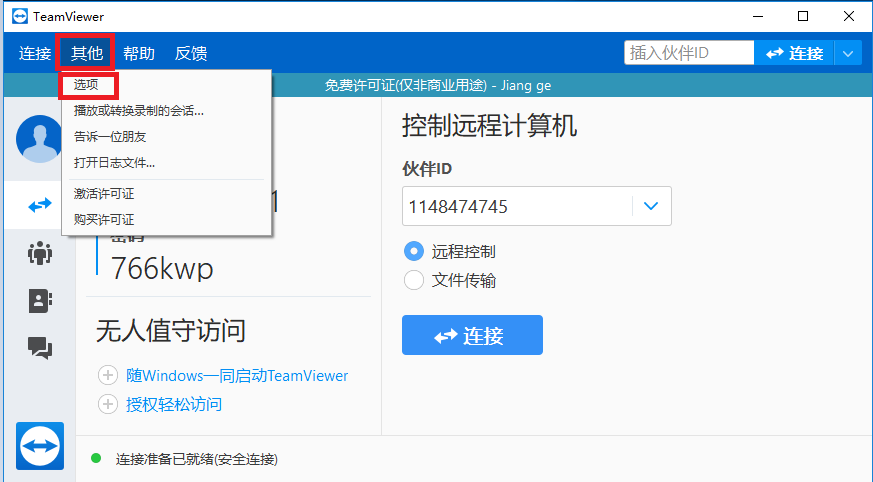Click the TeamViewer logo at sidebar bottom
Image resolution: width=873 pixels, height=482 pixels.
click(x=40, y=446)
